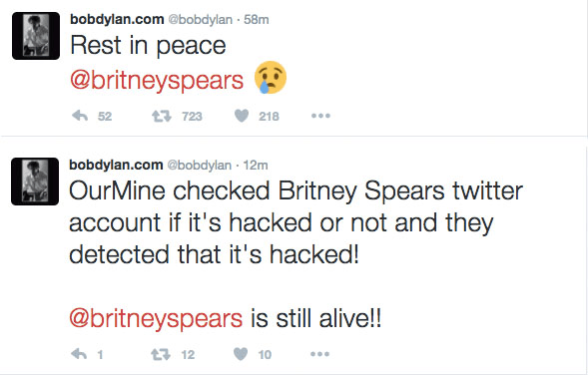Open @britneyspears mention in first tweet
The image size is (588, 375).
point(157,81)
